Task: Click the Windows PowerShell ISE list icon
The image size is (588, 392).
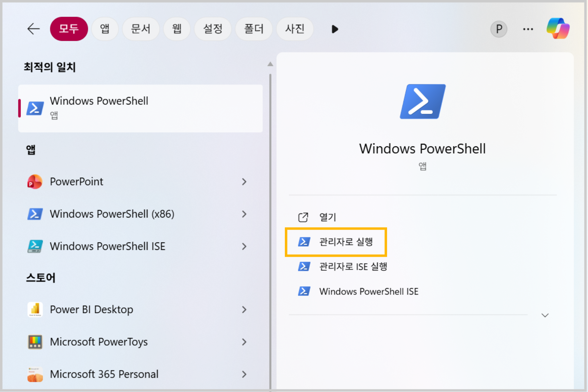Action: (35, 246)
